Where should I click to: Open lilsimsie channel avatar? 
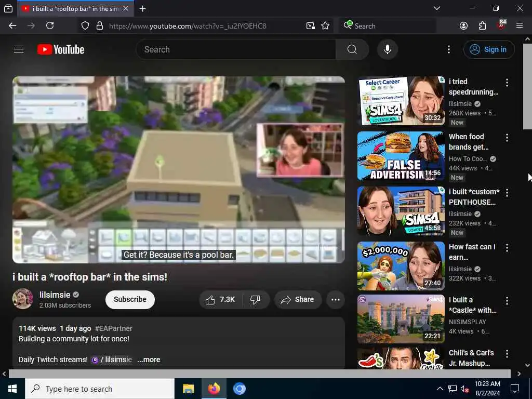coord(23,299)
